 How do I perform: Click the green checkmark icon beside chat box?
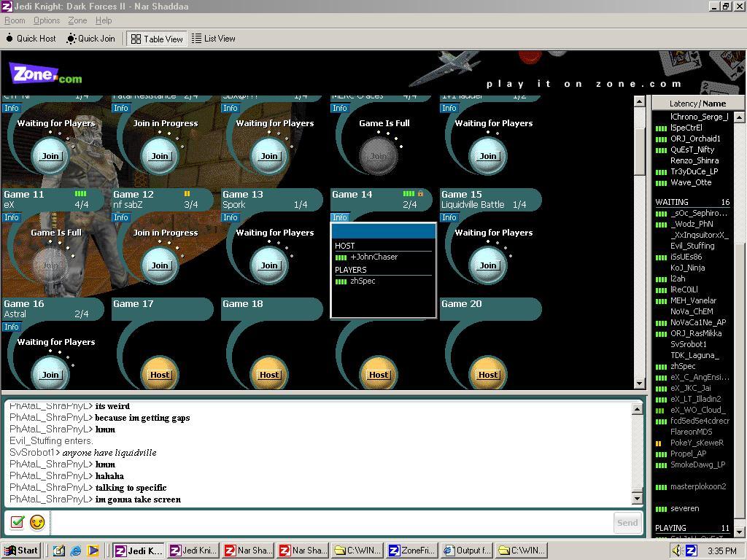click(18, 522)
